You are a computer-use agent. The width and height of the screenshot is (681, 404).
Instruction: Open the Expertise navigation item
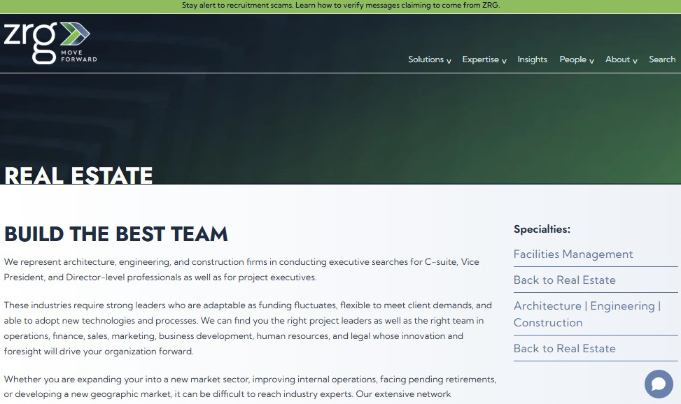(480, 60)
